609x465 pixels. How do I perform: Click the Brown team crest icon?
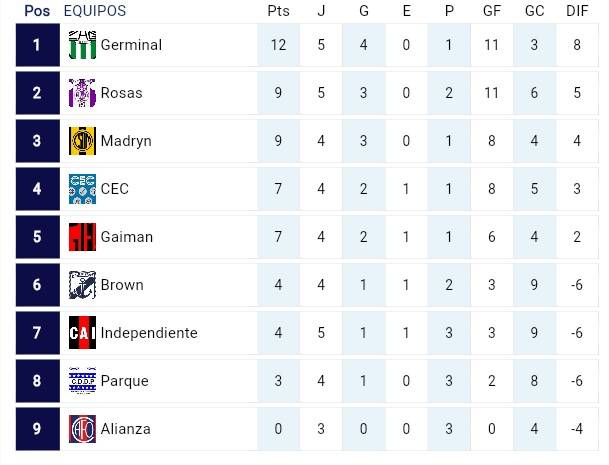pyautogui.click(x=82, y=285)
